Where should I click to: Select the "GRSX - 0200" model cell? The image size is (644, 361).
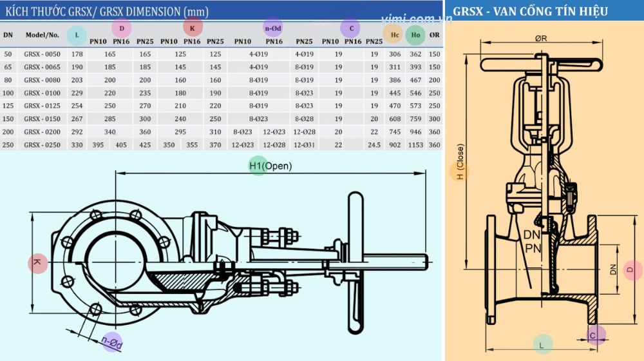(42, 132)
